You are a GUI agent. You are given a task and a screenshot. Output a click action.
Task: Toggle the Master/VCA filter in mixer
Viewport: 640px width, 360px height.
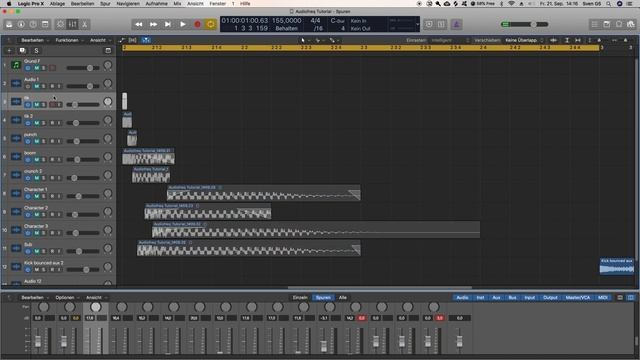click(578, 298)
